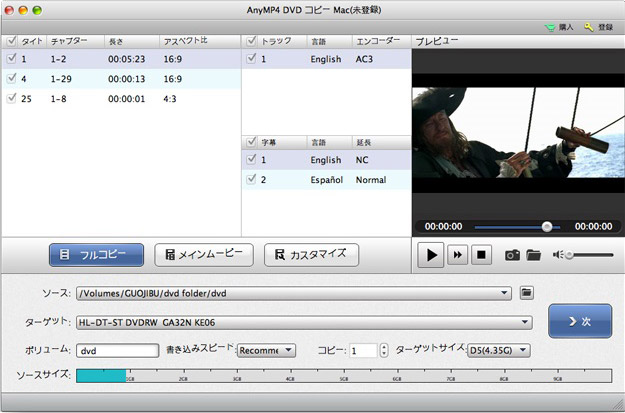The image size is (625, 413).
Task: Click the ソースサイズ source size bar
Action: 344,376
